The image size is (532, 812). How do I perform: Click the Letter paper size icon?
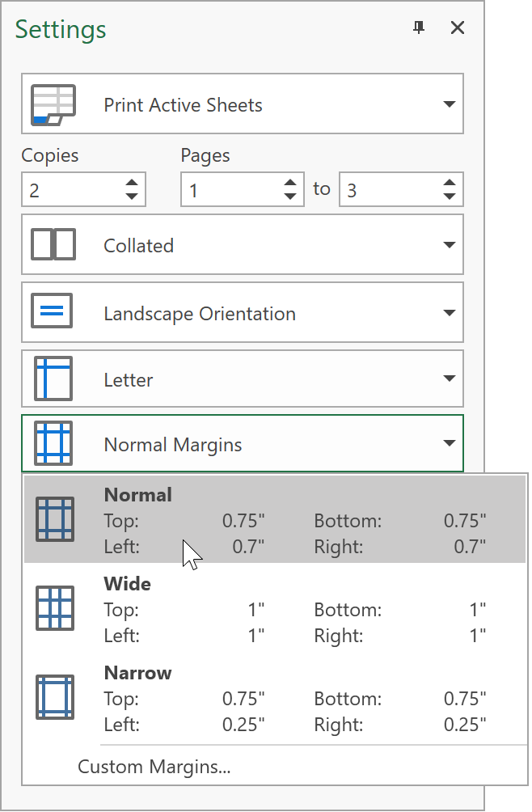[x=53, y=379]
